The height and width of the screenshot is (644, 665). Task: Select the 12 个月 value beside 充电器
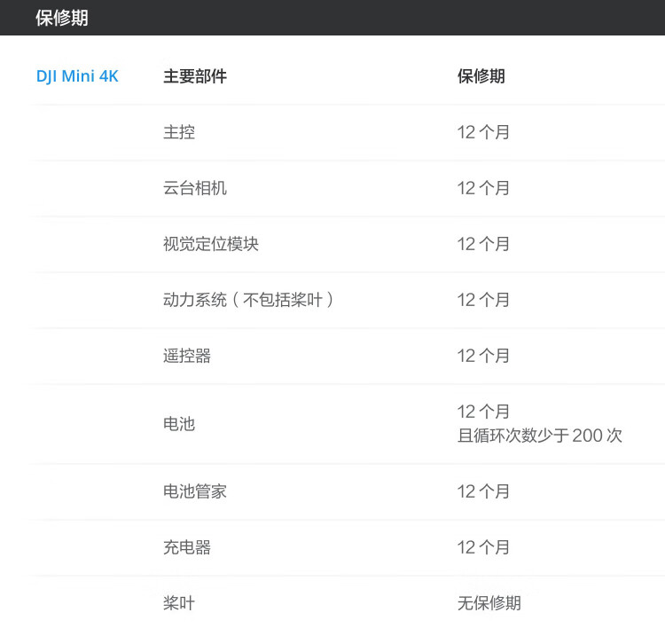(484, 547)
